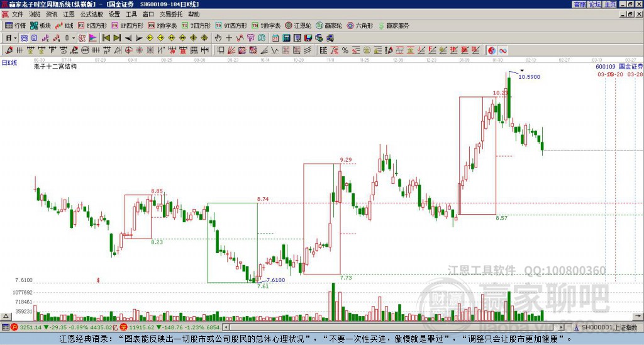Screen dimensions: 644x345
Task: Jump to the first bar icon
Action: click(106, 38)
